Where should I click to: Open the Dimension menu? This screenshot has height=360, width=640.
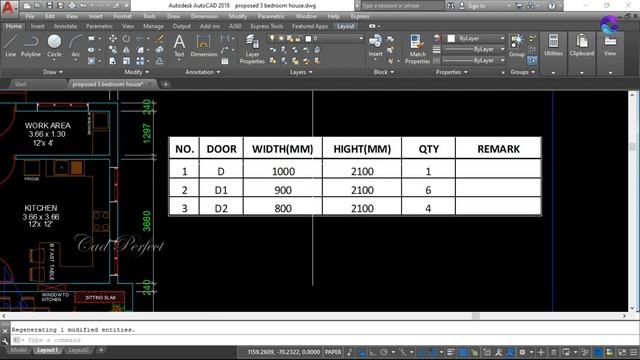[x=204, y=16]
